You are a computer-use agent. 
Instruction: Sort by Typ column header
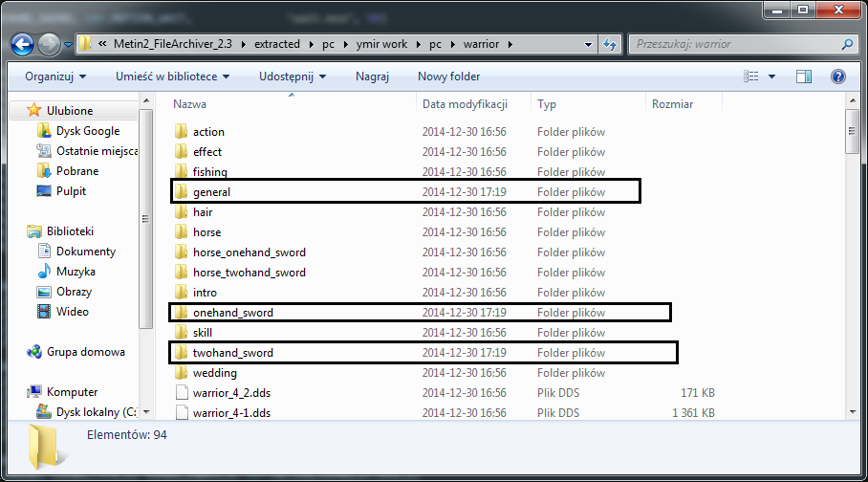coord(547,104)
